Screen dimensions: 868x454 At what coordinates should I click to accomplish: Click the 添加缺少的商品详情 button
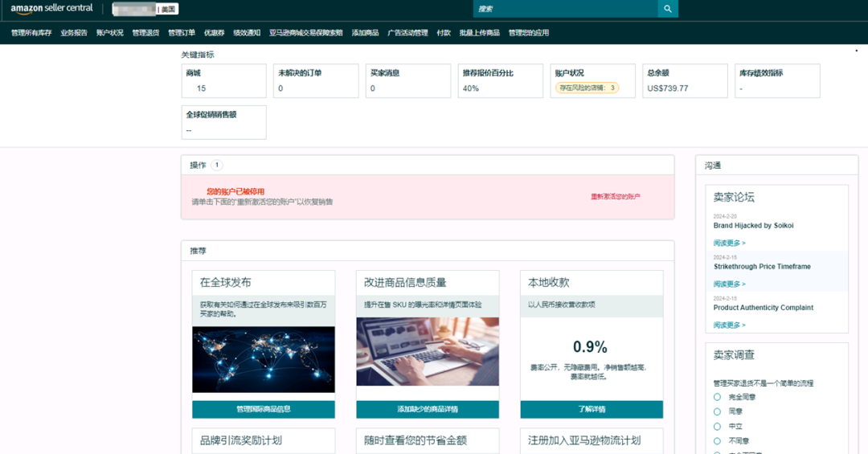[x=428, y=409]
